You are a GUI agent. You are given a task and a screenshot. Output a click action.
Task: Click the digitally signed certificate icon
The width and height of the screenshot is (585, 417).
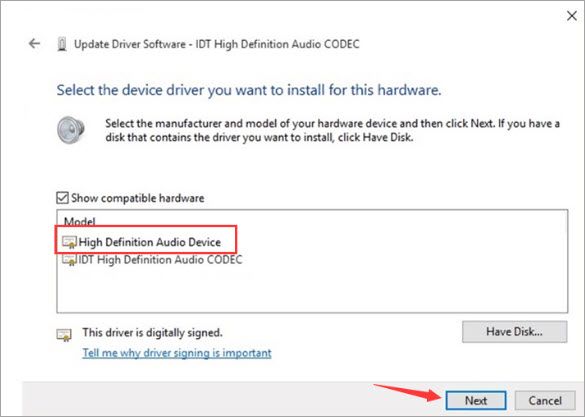point(64,335)
